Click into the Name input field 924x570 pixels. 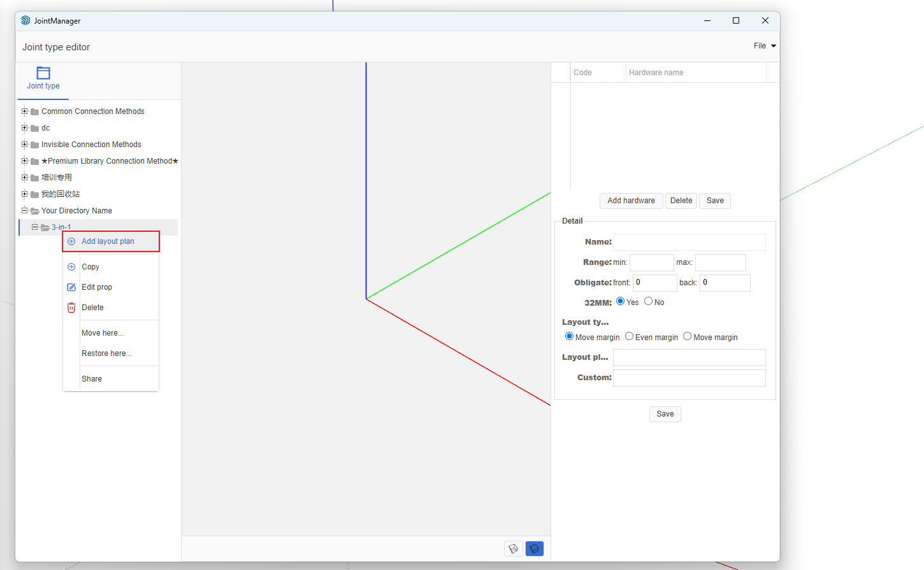(x=689, y=242)
